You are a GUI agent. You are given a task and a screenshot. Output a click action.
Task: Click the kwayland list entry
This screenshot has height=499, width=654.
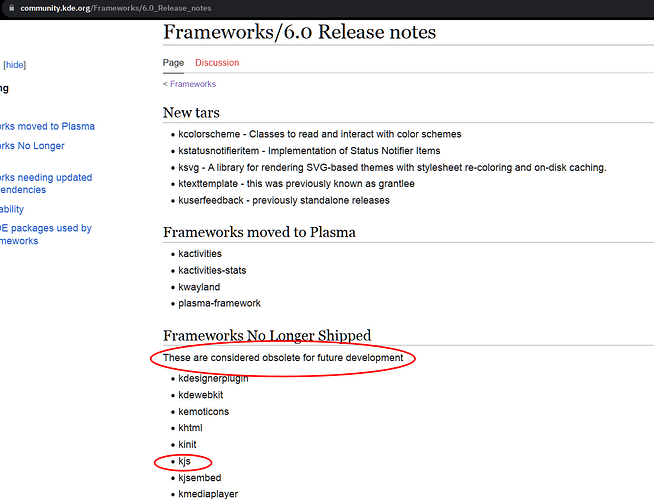pos(199,287)
